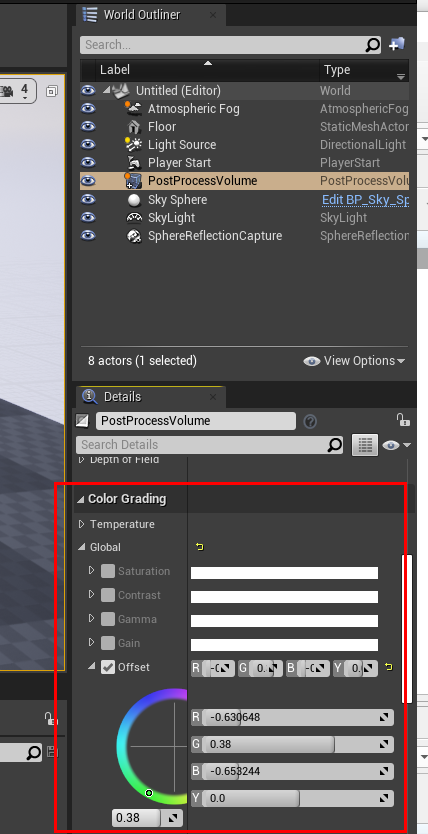Expand the Saturation property

[x=91, y=570]
